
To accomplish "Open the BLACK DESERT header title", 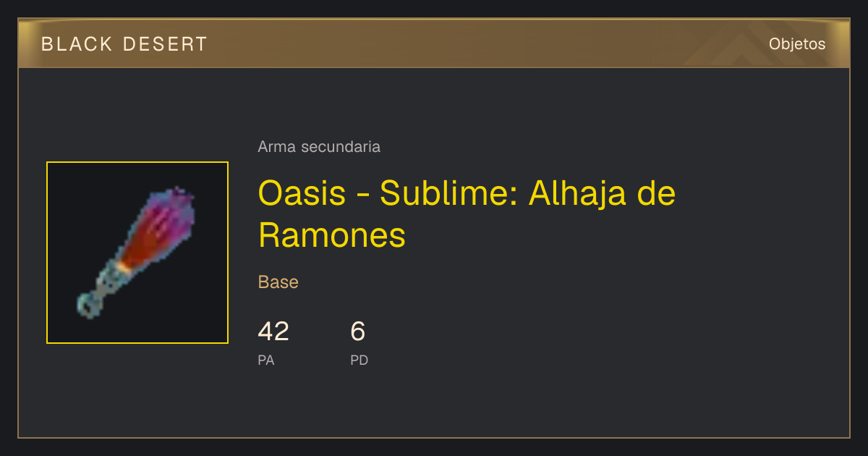I will tap(124, 44).
